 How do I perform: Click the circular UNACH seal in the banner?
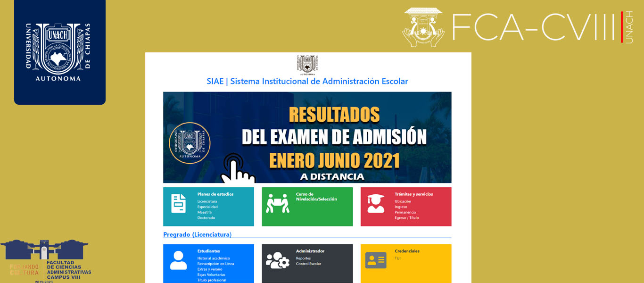190,143
